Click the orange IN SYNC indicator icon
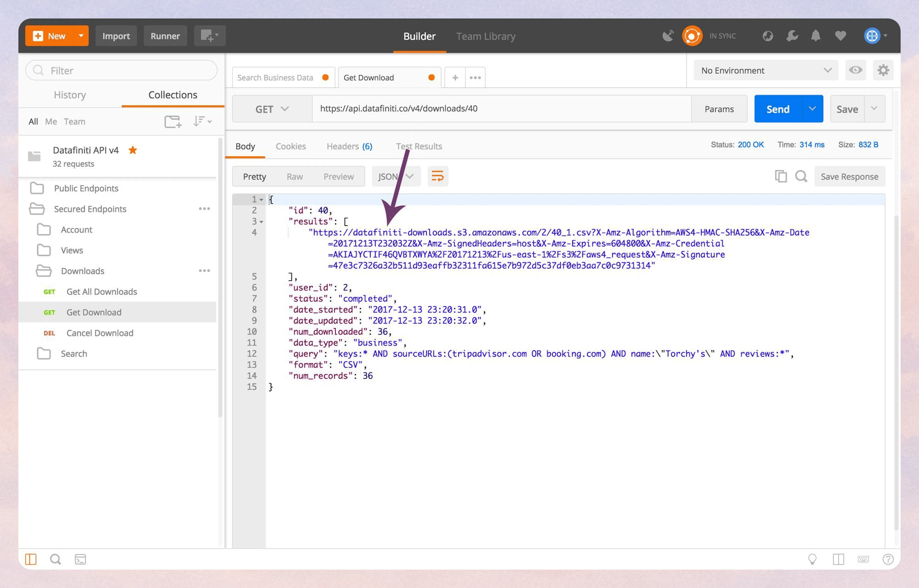This screenshot has height=588, width=919. pos(692,35)
